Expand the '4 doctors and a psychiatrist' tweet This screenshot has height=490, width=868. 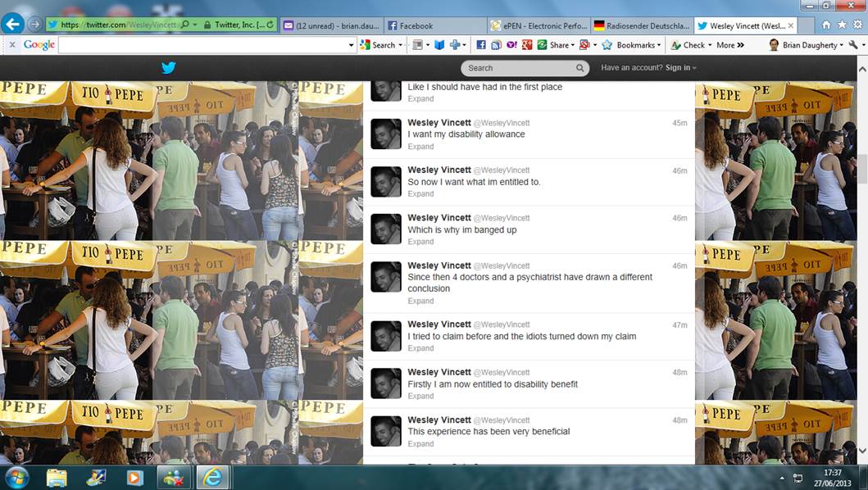(x=420, y=302)
